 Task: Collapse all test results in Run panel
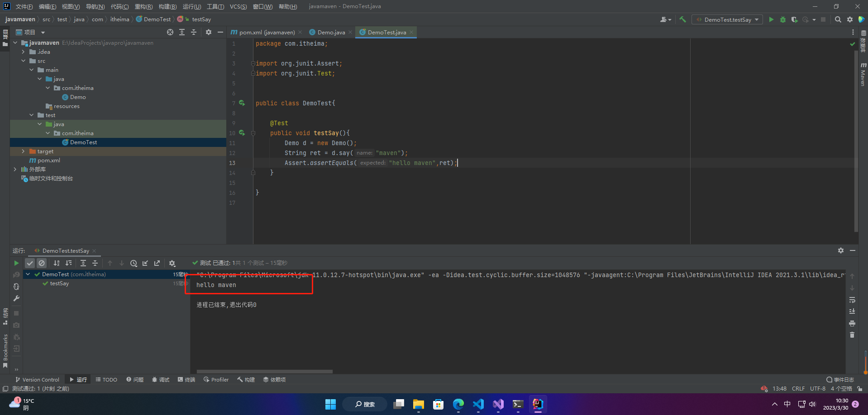coord(95,263)
